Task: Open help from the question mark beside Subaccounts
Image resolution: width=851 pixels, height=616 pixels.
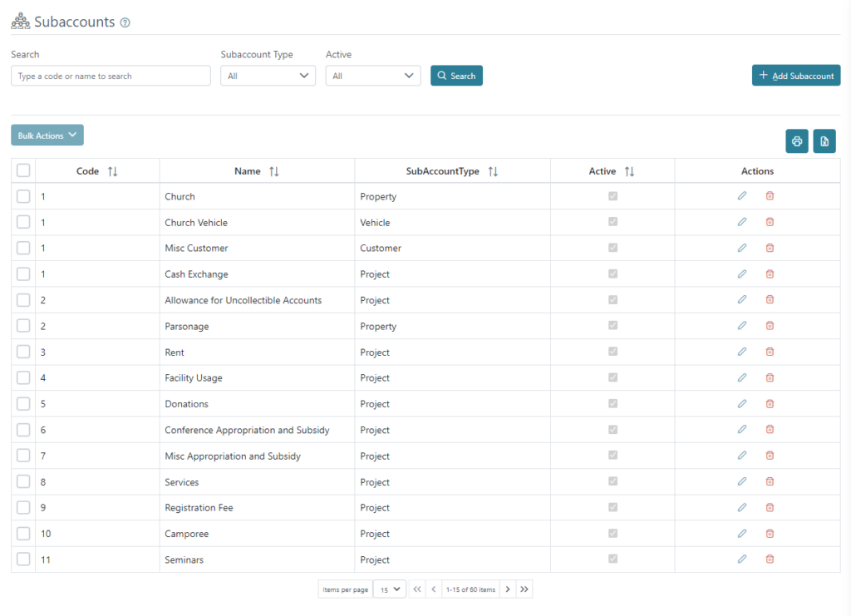Action: click(125, 22)
